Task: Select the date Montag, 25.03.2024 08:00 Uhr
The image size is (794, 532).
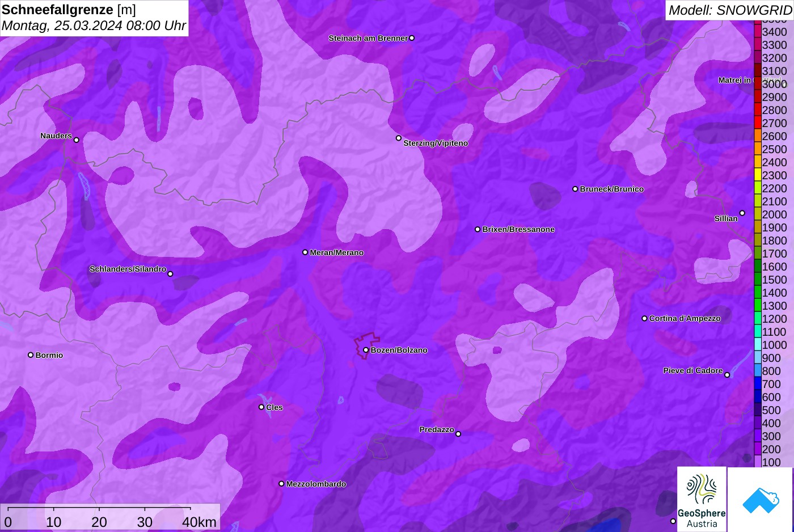Action: pos(94,26)
